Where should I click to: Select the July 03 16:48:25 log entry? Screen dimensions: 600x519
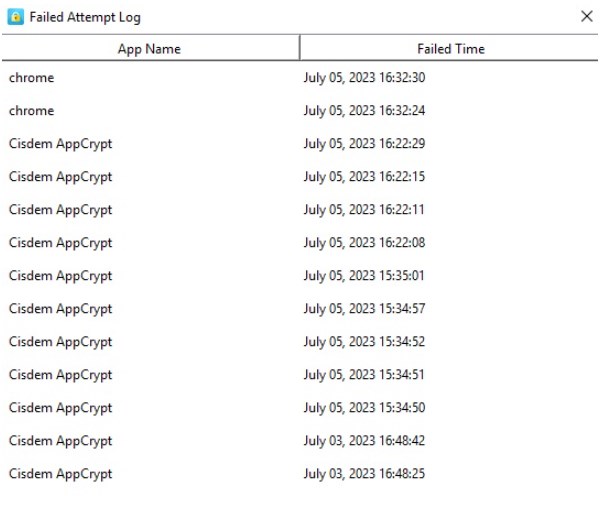300,473
